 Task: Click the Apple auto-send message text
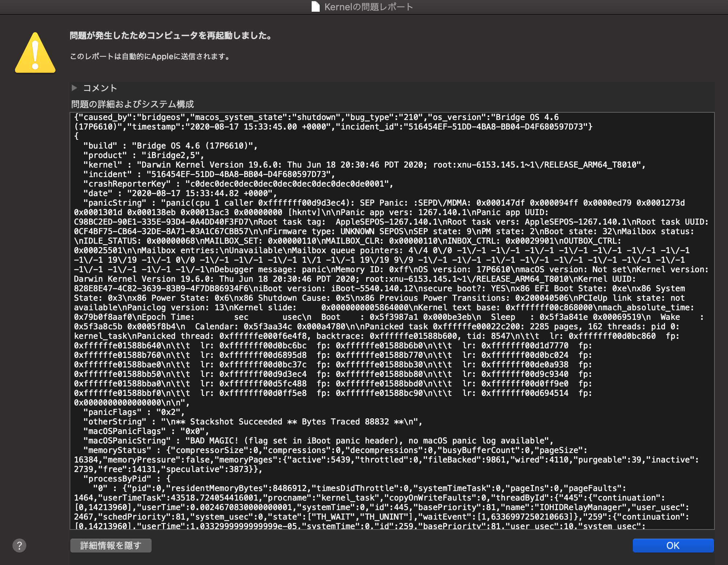(x=150, y=56)
